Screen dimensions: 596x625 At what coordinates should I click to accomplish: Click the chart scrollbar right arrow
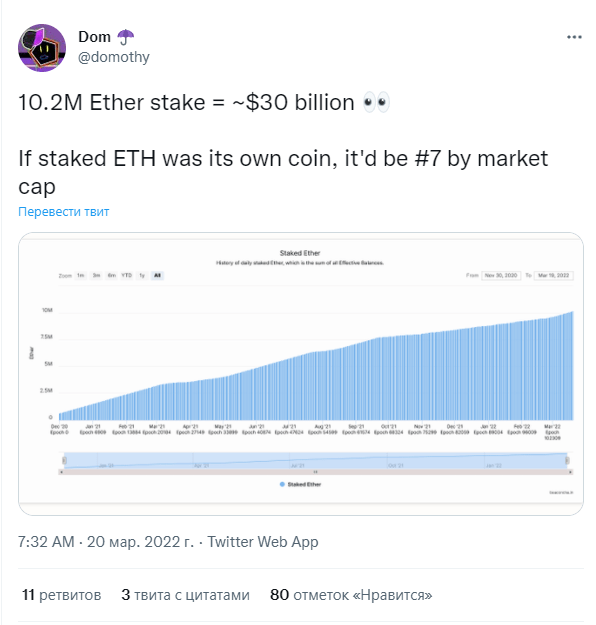(570, 472)
